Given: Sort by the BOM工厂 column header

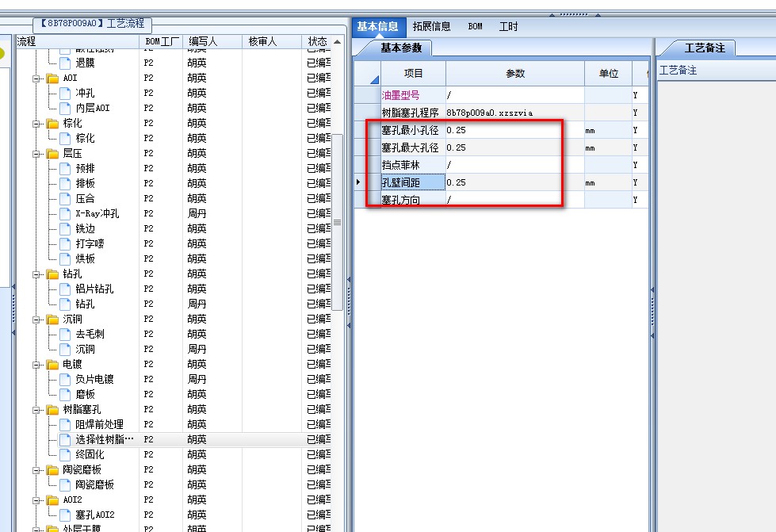Looking at the screenshot, I should tap(162, 41).
